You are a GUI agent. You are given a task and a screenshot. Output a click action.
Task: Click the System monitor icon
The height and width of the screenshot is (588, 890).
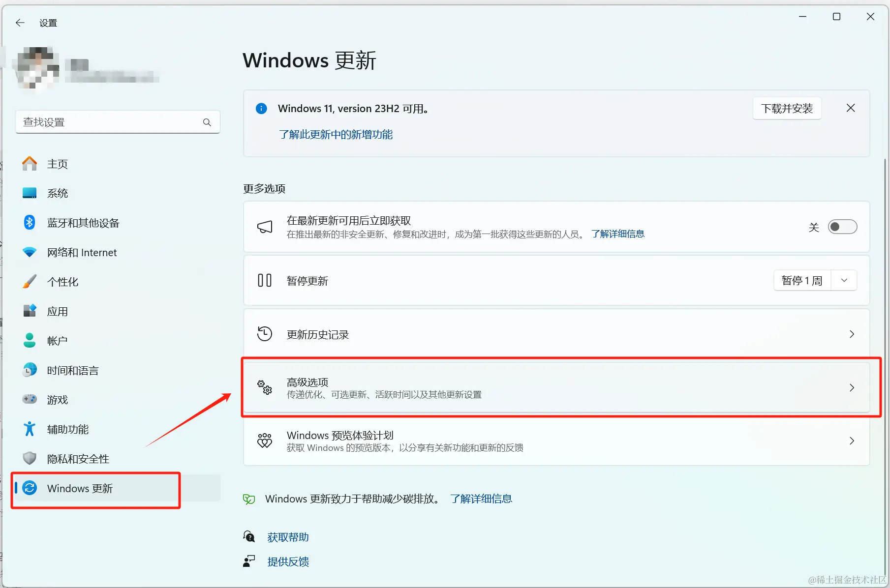click(x=30, y=193)
